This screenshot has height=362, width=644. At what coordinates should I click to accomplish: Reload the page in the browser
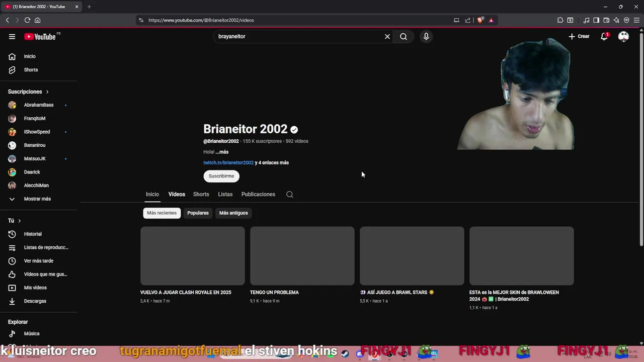27,20
